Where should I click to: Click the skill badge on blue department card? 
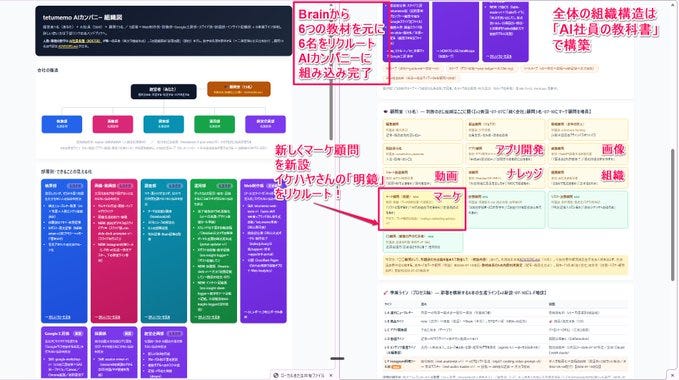[x=75, y=186]
